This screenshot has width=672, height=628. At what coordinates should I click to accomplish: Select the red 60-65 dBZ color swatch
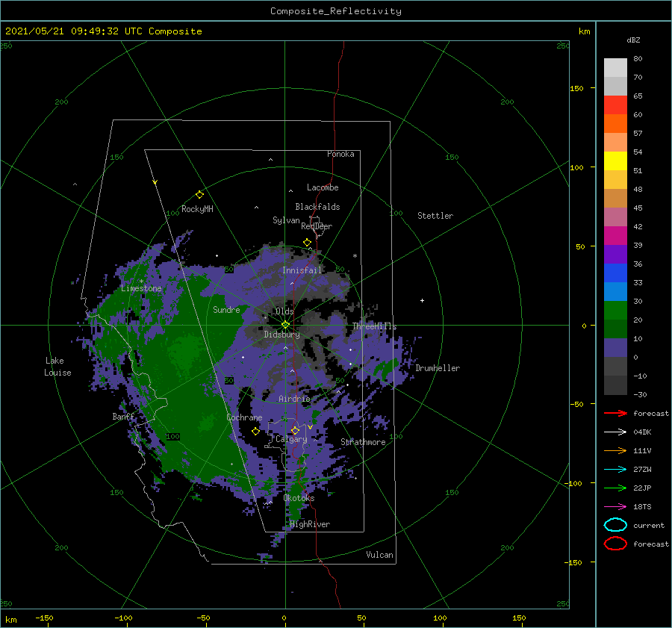(x=615, y=105)
